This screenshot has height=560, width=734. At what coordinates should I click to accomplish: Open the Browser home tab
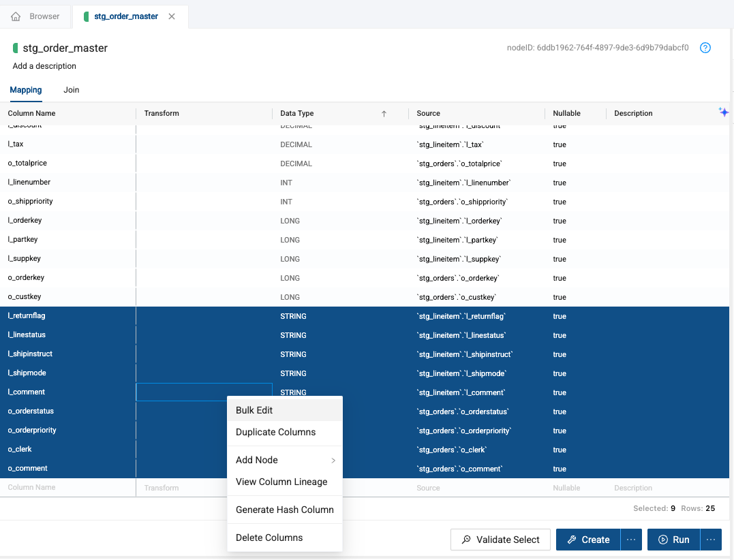tap(35, 16)
